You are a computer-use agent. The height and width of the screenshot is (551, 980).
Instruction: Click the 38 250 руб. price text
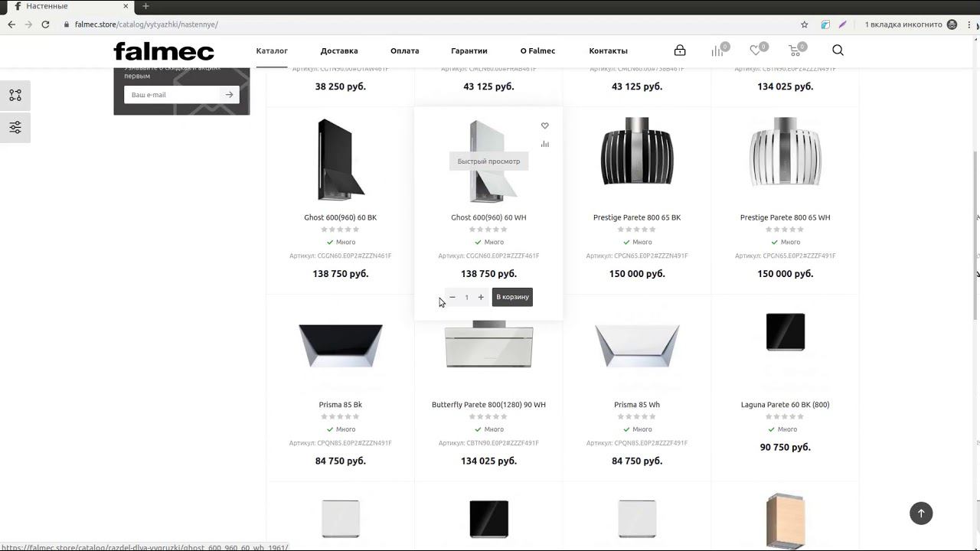tap(341, 86)
